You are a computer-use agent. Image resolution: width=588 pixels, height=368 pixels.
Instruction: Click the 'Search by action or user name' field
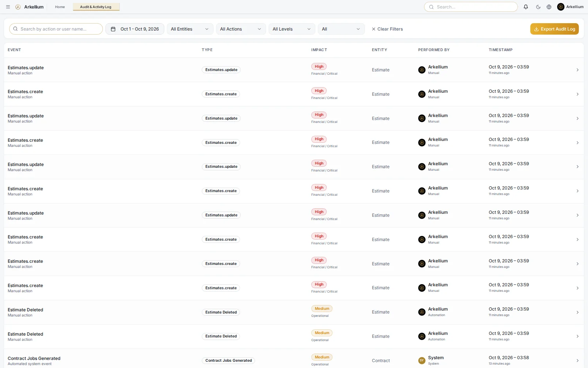(x=56, y=29)
